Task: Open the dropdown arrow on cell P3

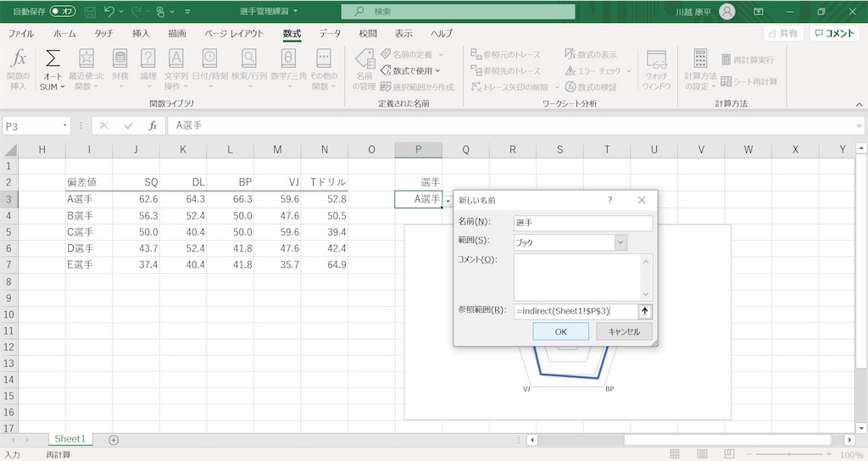Action: click(448, 200)
